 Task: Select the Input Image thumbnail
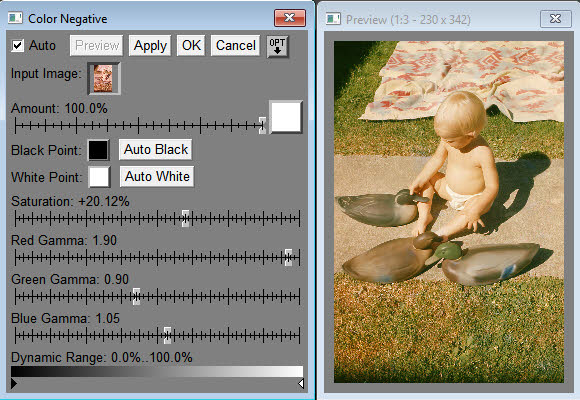coord(104,78)
